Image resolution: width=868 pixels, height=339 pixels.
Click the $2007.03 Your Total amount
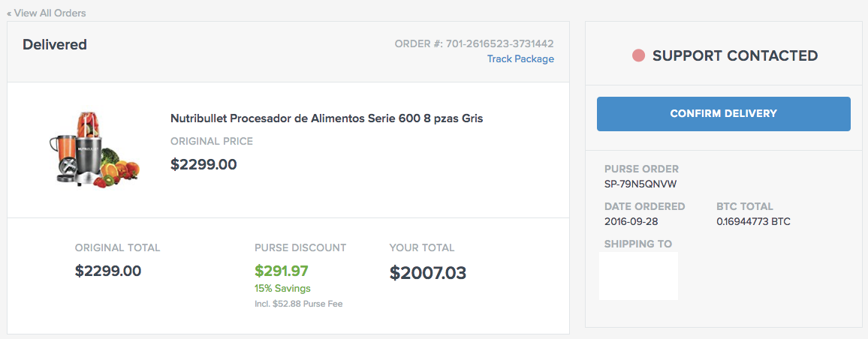(x=428, y=273)
